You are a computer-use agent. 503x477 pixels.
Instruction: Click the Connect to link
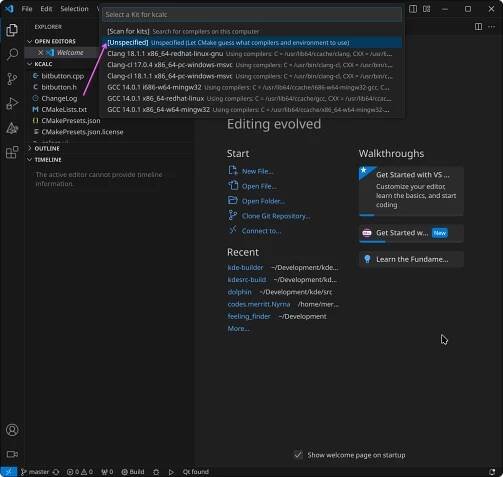pos(261,231)
